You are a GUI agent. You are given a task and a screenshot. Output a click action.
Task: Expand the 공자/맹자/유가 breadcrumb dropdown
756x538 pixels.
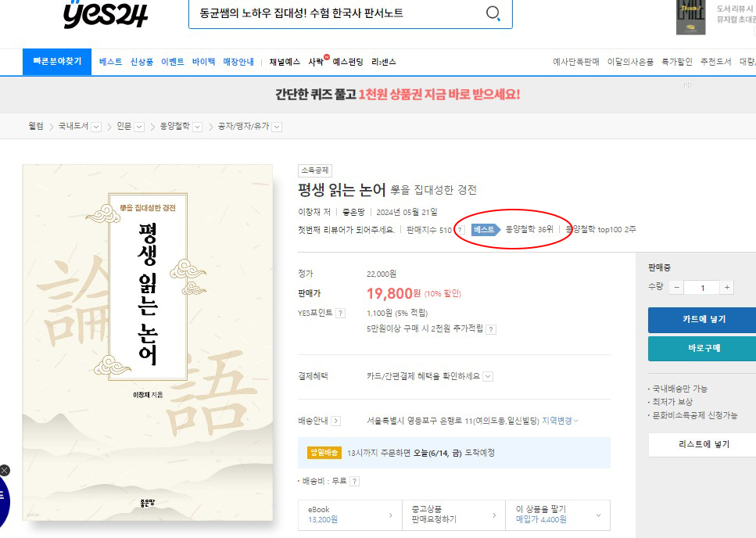(x=277, y=127)
